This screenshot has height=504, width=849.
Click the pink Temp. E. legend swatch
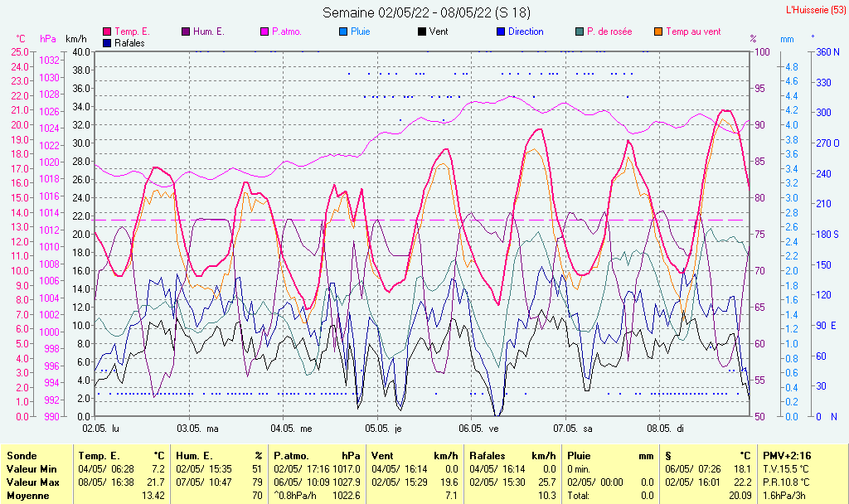(107, 32)
